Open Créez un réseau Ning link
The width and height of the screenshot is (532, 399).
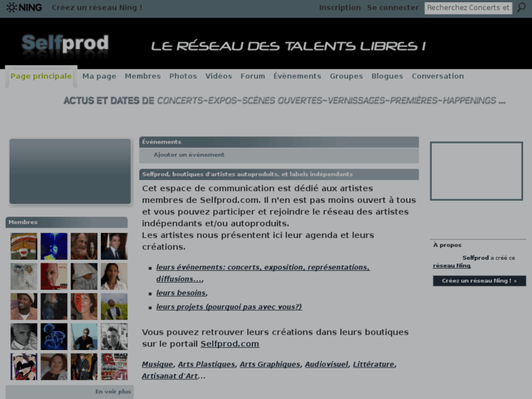[97, 7]
